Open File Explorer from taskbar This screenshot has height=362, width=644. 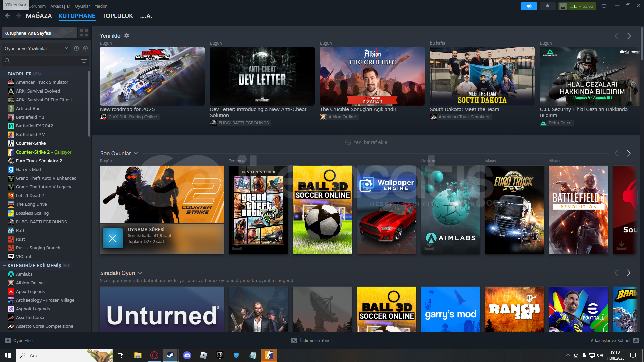[x=138, y=355]
